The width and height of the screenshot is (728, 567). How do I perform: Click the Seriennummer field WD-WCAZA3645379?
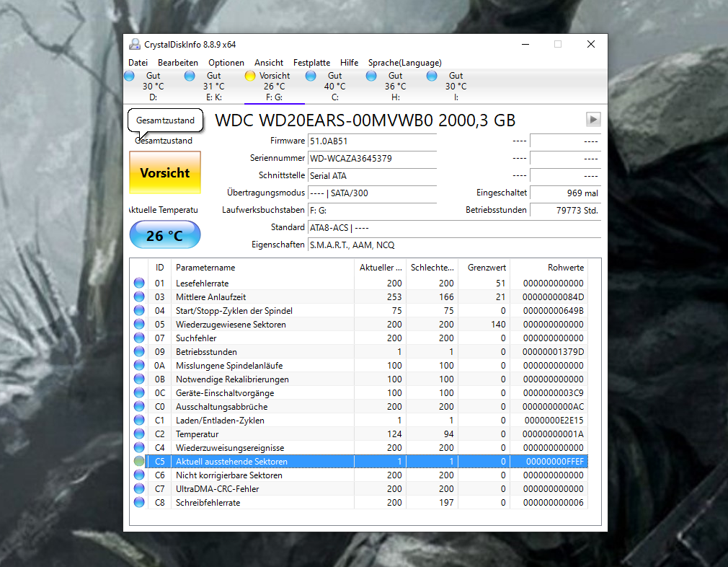(x=373, y=158)
